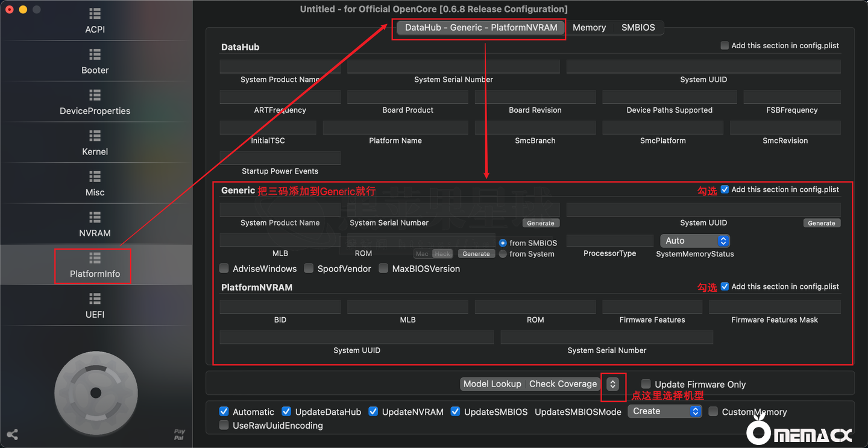The height and width of the screenshot is (448, 868).
Task: Generate a Generic System UUID
Action: (821, 223)
